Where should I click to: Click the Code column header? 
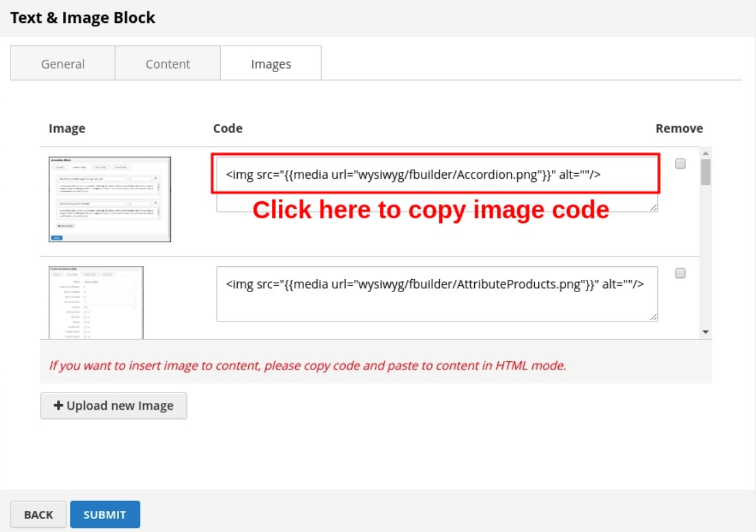coord(228,128)
